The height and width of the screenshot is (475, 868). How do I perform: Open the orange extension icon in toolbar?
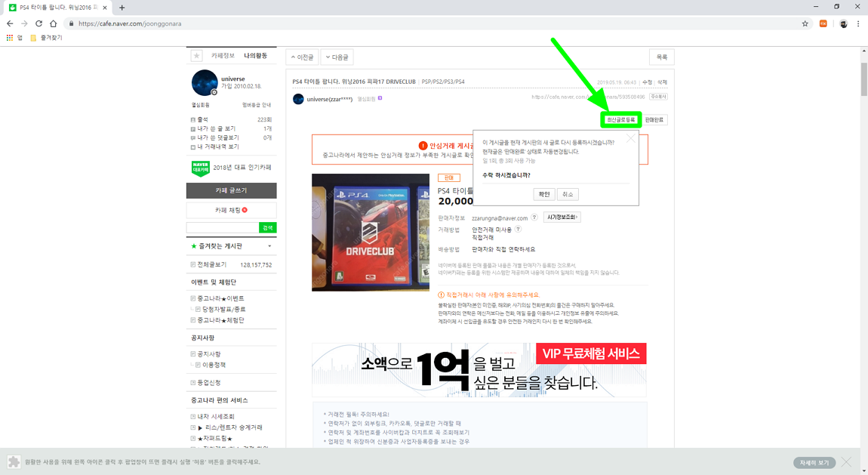[x=823, y=24]
